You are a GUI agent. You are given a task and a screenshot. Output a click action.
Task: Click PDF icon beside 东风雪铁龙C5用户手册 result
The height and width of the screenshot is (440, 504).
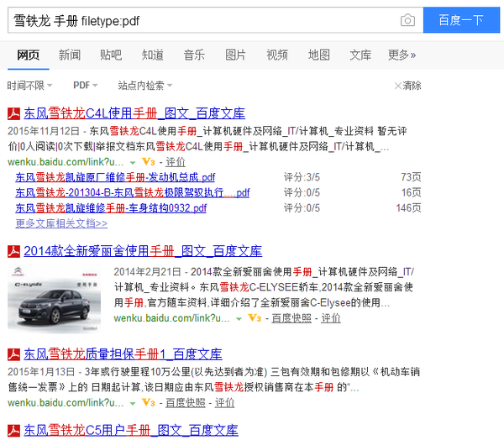(13, 431)
